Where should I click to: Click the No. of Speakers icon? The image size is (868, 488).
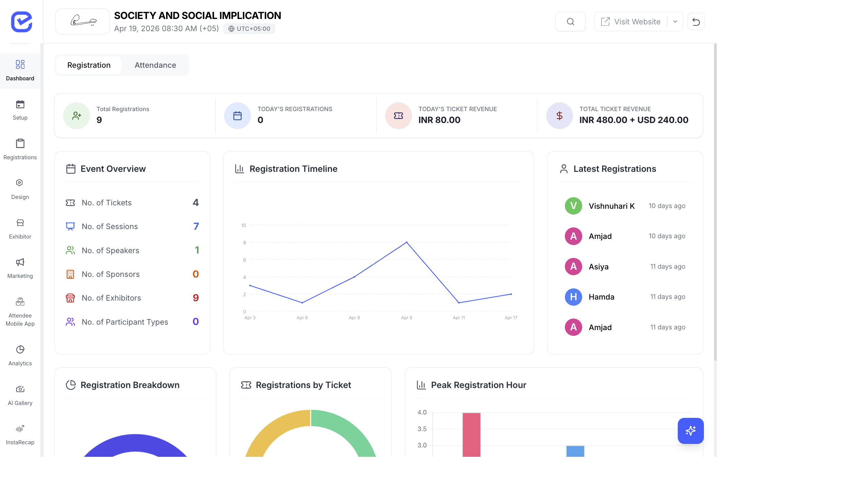[x=70, y=250]
